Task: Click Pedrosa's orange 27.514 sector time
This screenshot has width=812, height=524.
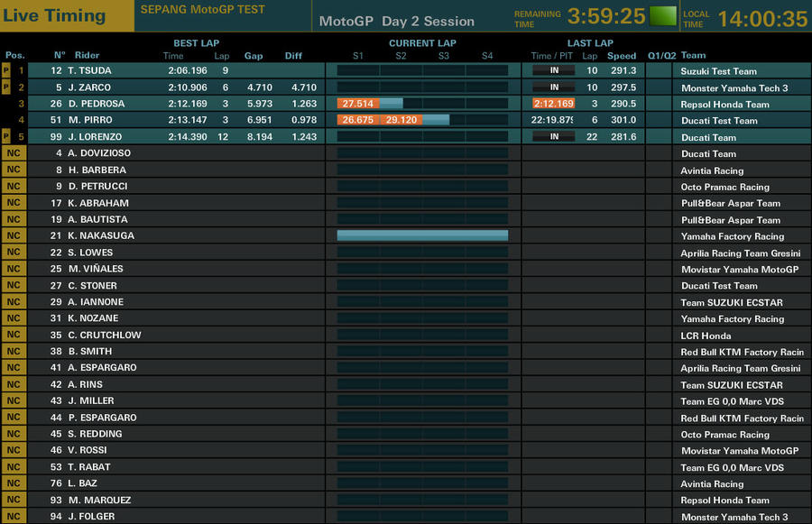Action: [358, 104]
